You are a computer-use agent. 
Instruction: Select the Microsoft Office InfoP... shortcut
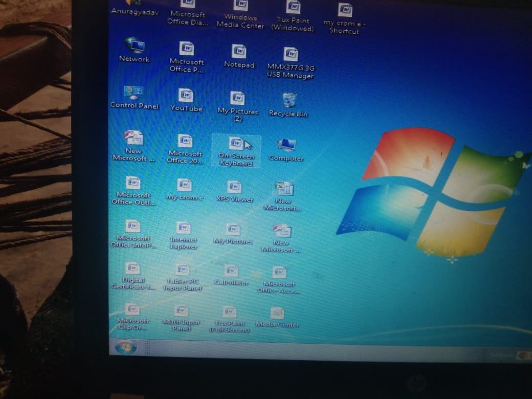(x=133, y=234)
